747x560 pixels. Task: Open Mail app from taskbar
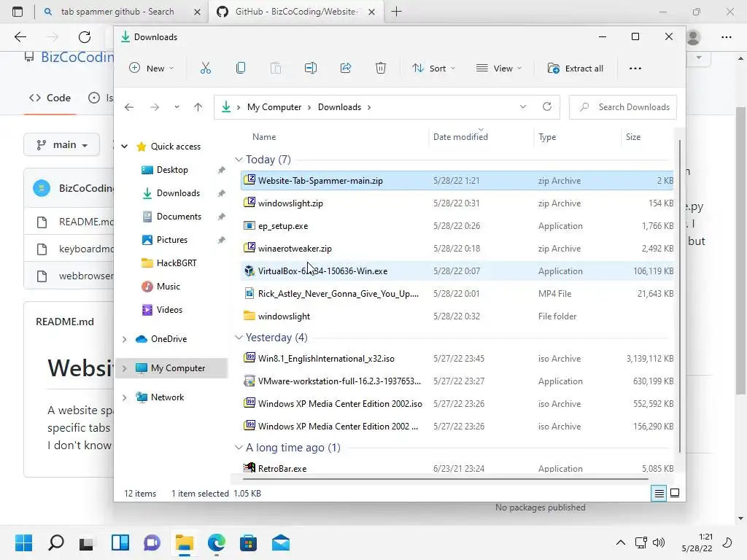pos(281,542)
